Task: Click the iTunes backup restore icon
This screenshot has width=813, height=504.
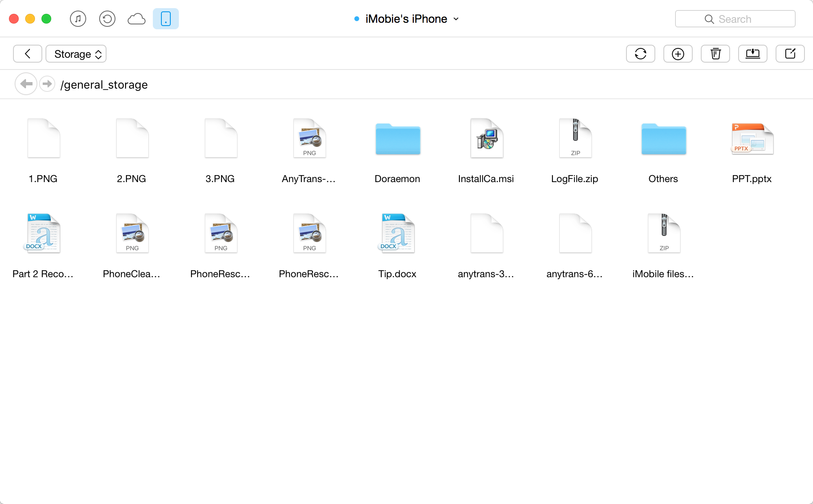Action: 107,19
